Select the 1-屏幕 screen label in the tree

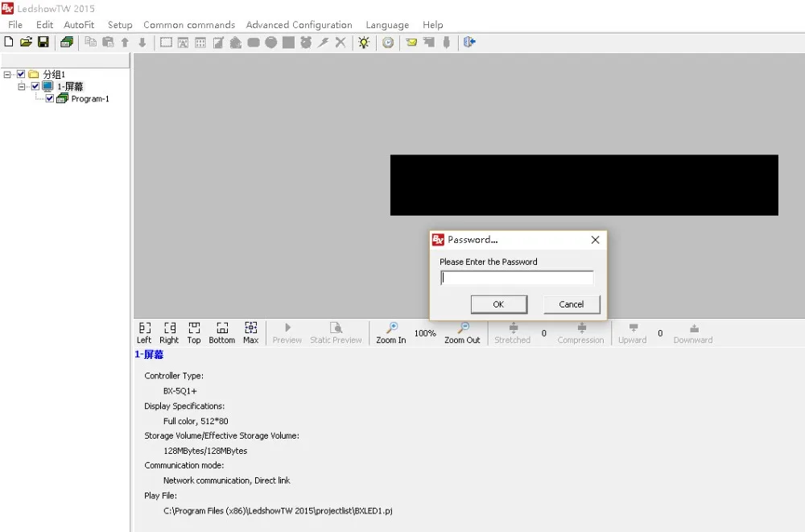tap(70, 86)
